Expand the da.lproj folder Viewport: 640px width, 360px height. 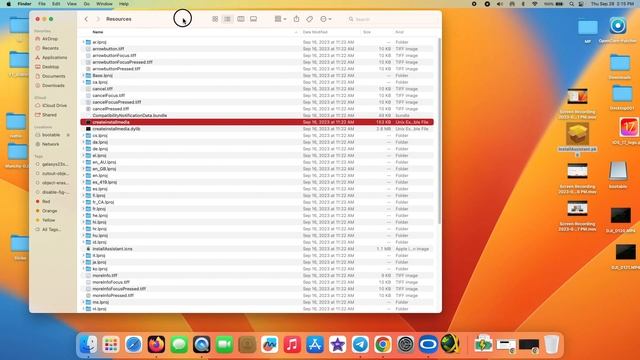83,142
